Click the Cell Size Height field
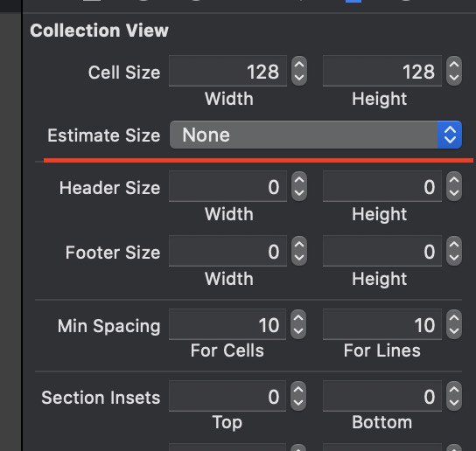 coord(382,71)
